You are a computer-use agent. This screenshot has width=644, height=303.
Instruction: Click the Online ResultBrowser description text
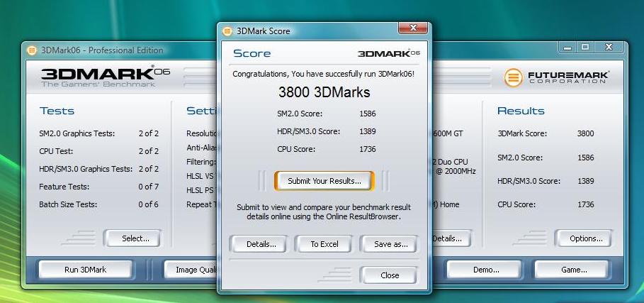(x=324, y=211)
